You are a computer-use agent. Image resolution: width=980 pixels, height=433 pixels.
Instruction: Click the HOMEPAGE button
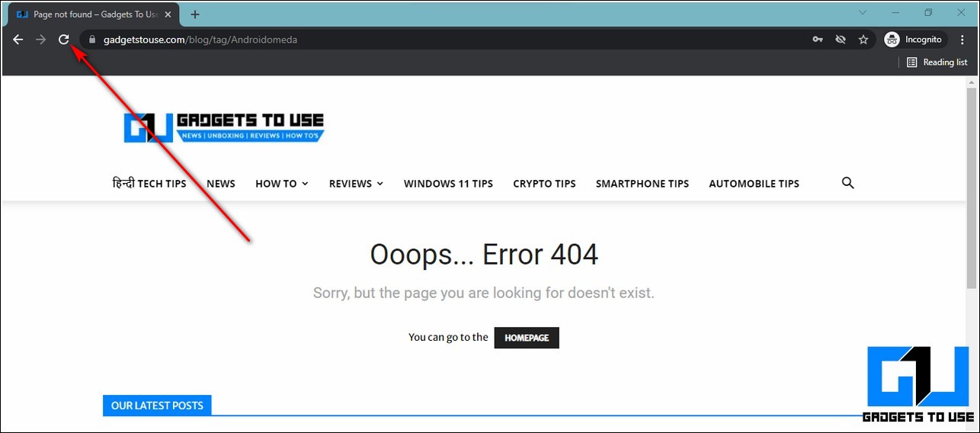pyautogui.click(x=527, y=338)
